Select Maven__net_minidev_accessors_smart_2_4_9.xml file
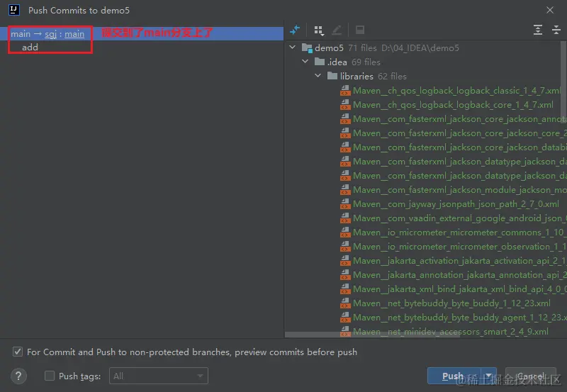 click(x=451, y=331)
